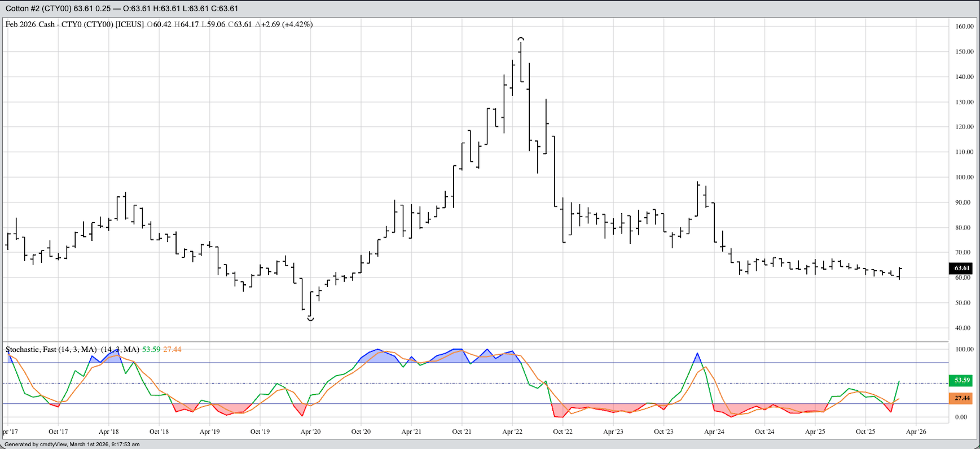The height and width of the screenshot is (449, 980).
Task: Select the arc marker below the 2020 low
Action: [310, 319]
